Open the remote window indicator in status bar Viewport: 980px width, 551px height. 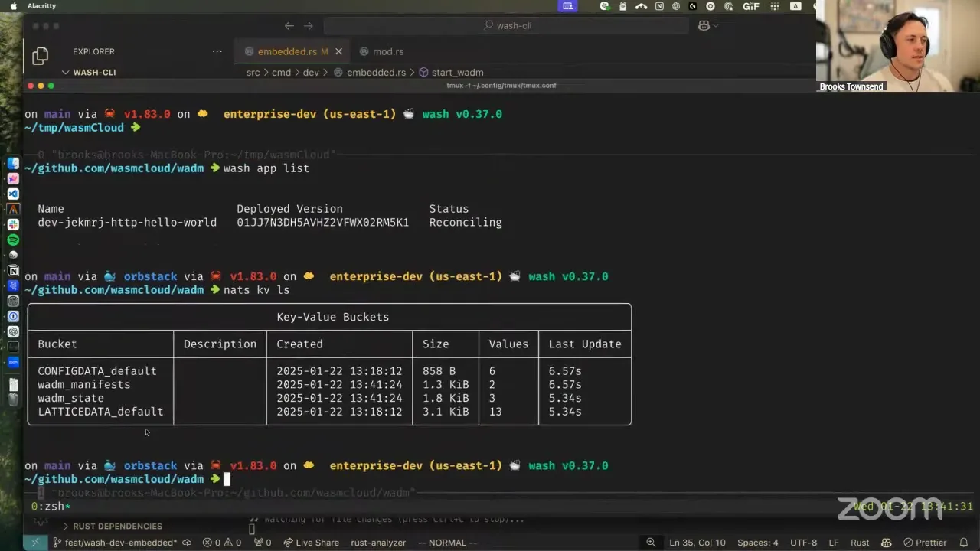pos(35,543)
